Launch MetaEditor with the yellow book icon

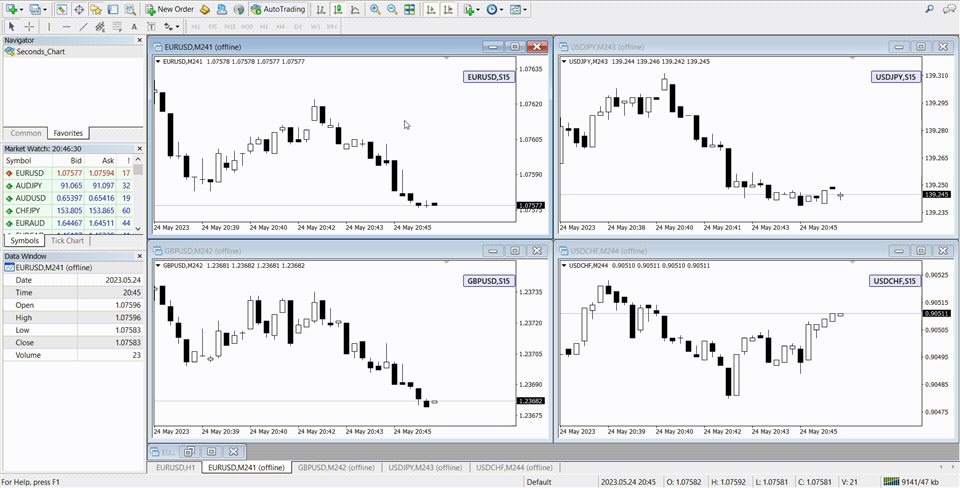click(205, 9)
